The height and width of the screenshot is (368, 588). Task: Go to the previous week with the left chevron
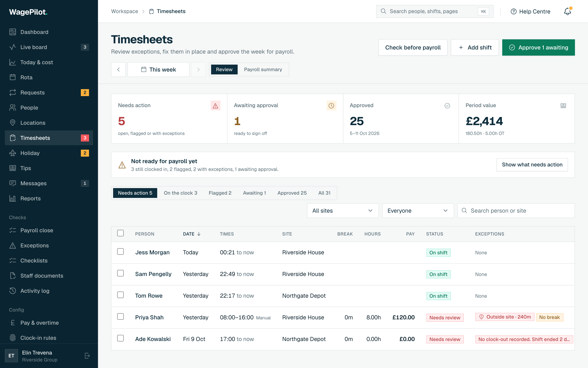118,70
